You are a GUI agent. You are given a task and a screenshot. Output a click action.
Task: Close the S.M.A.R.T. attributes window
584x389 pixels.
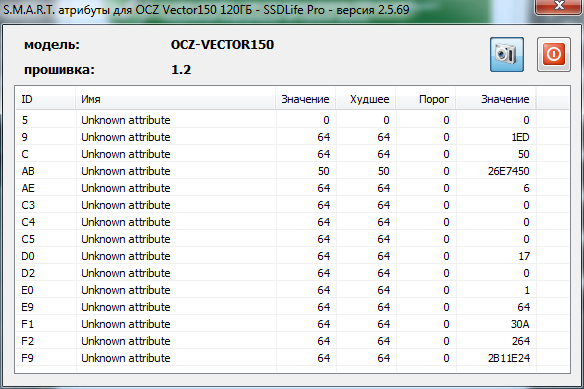tap(559, 6)
